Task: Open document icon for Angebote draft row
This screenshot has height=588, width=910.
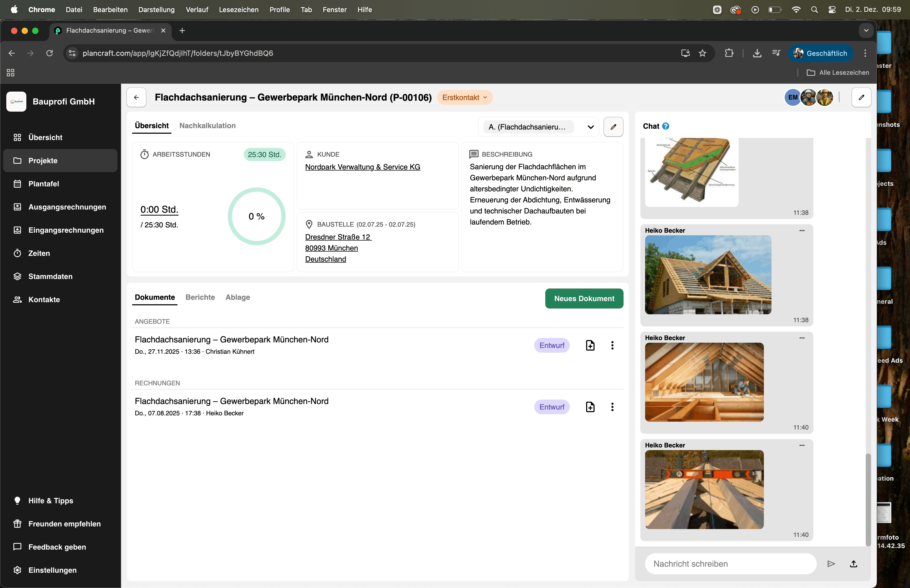Action: click(590, 345)
